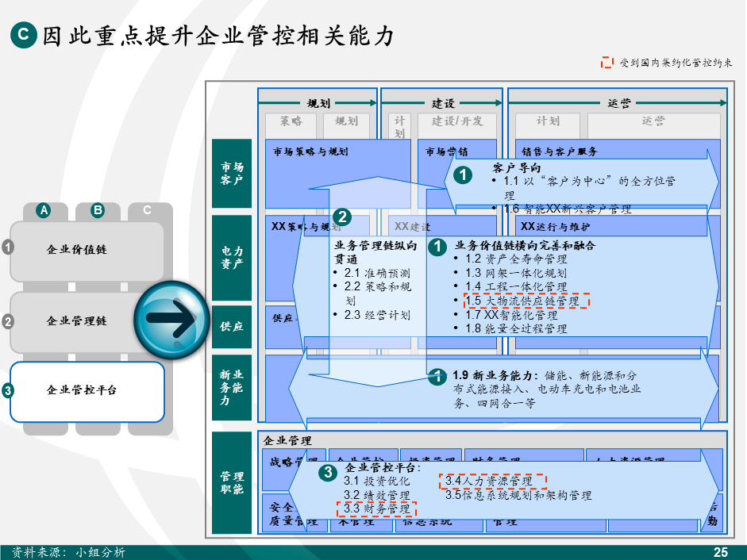747x560 pixels.
Task: Click bullet 1.8 能量全过程管理
Action: click(x=516, y=329)
